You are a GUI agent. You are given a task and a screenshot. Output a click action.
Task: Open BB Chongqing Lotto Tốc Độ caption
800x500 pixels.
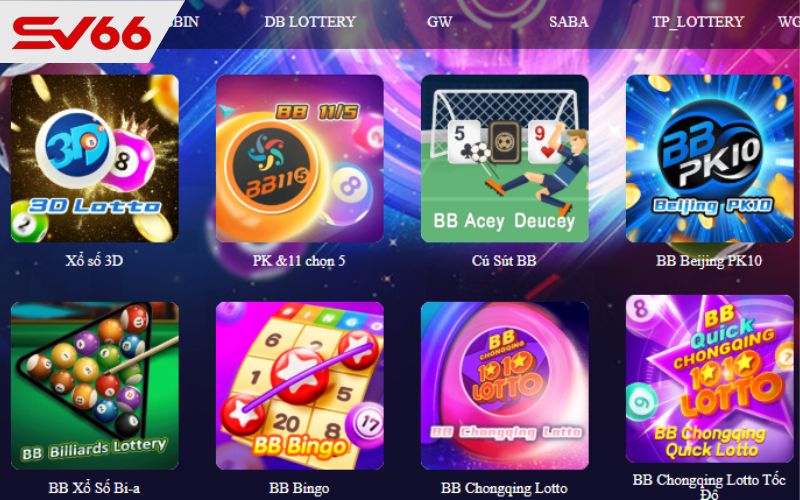point(709,487)
